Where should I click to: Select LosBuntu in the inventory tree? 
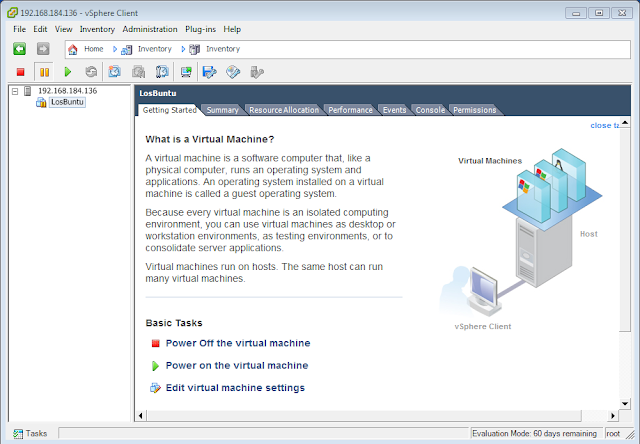point(67,102)
